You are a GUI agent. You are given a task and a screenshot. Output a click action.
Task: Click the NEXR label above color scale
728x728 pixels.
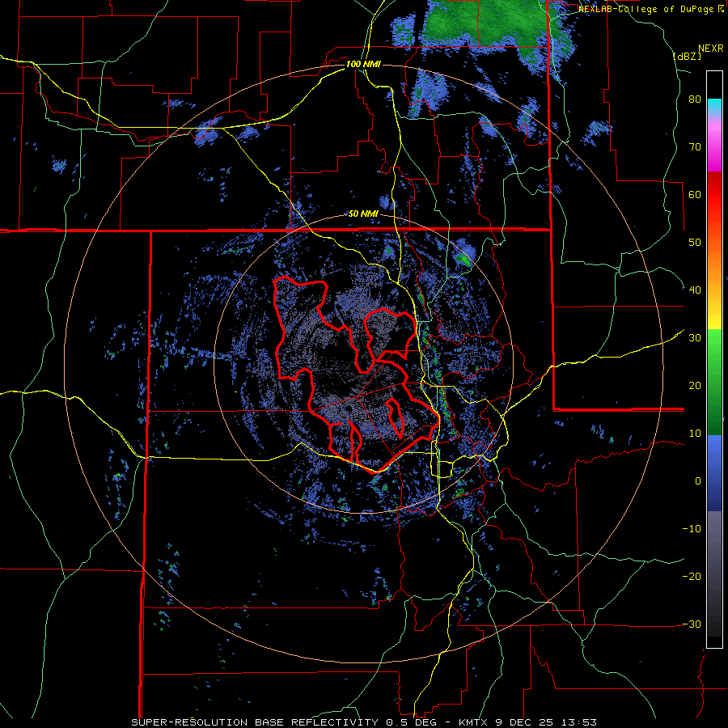coord(711,48)
